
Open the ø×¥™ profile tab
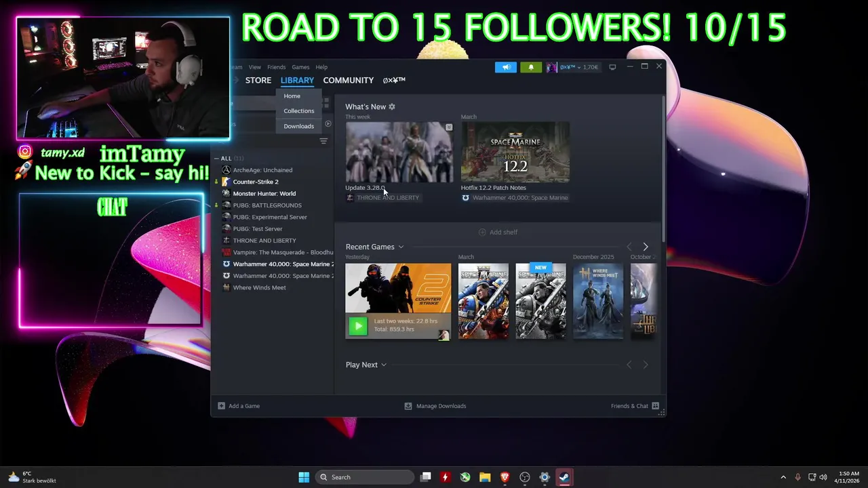pyautogui.click(x=394, y=80)
